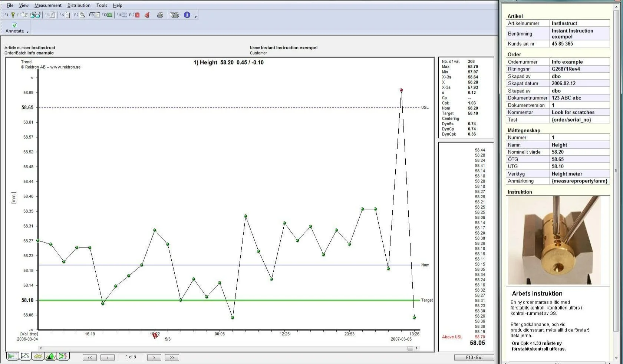Open the Tools menu
This screenshot has height=364, width=623.
(x=102, y=5)
